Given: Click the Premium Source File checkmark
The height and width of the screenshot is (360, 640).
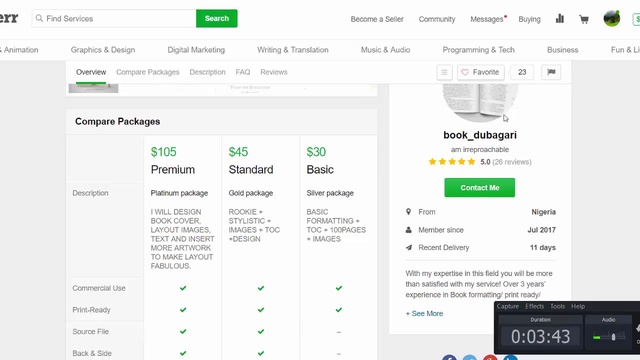Looking at the screenshot, I should tap(183, 331).
